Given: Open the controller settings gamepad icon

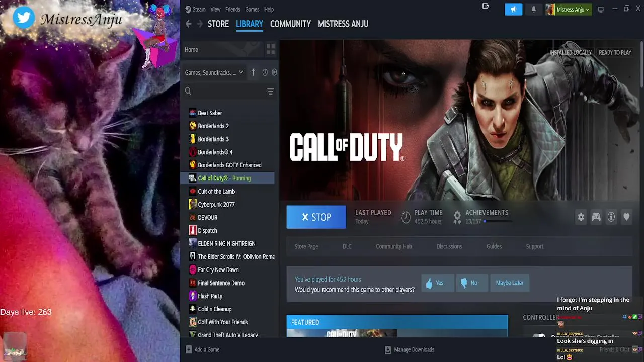Looking at the screenshot, I should coord(596,217).
